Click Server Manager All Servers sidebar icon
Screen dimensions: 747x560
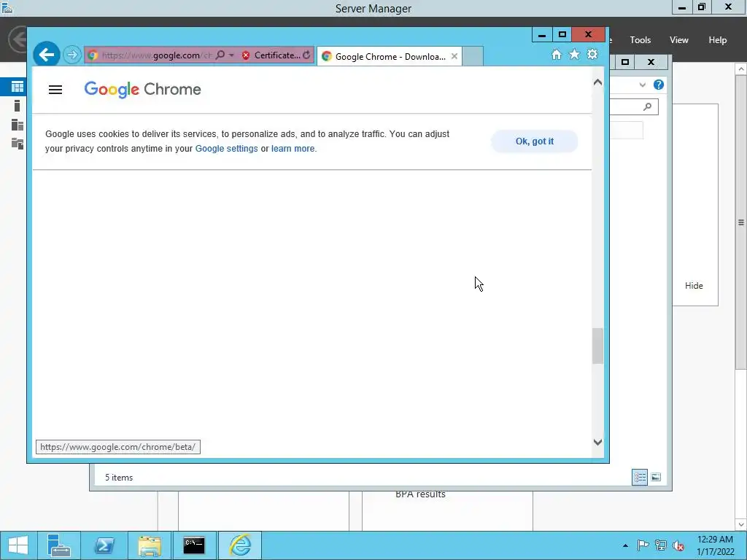18,125
